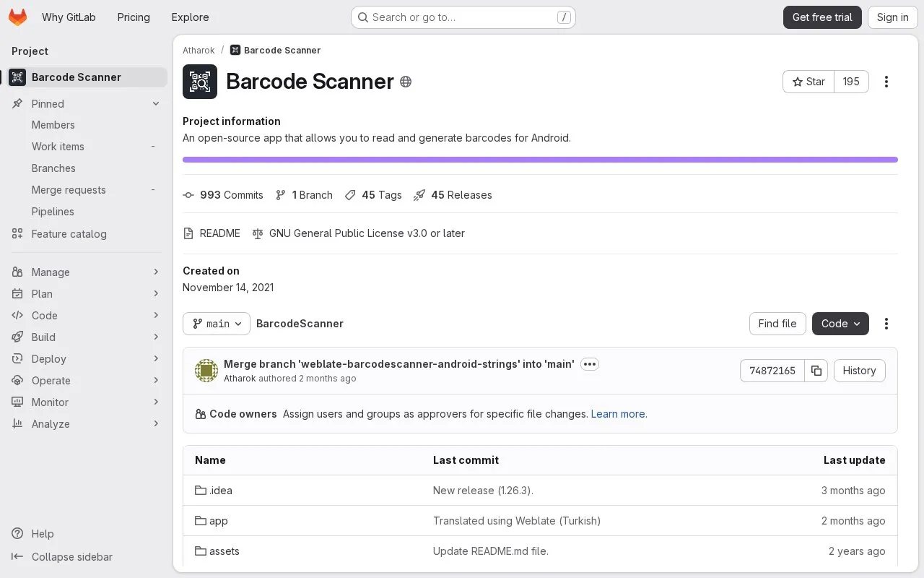Expand the Code sidebar section
Viewport: 924px width, 578px height.
pos(87,316)
